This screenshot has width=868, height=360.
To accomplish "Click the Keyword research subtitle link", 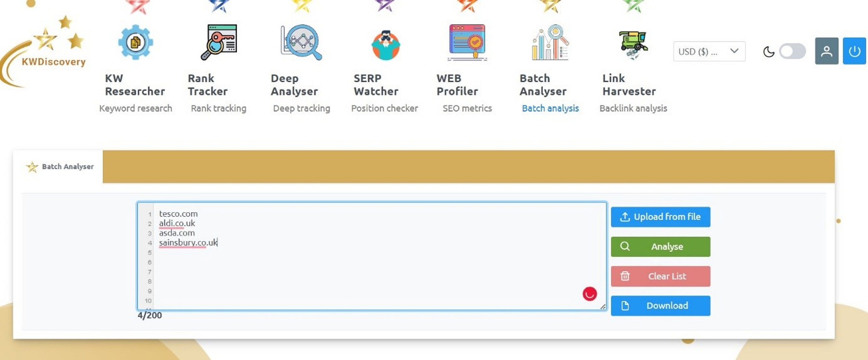I will 135,108.
